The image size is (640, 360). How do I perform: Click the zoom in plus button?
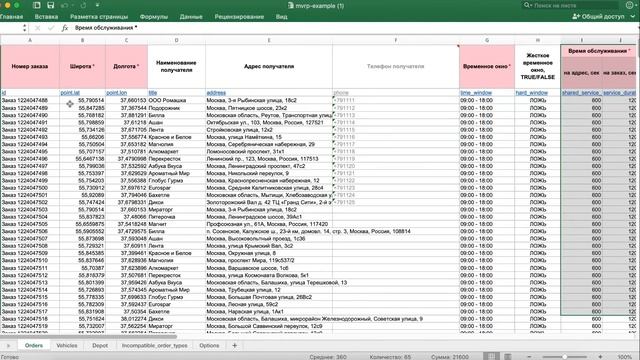[600, 357]
